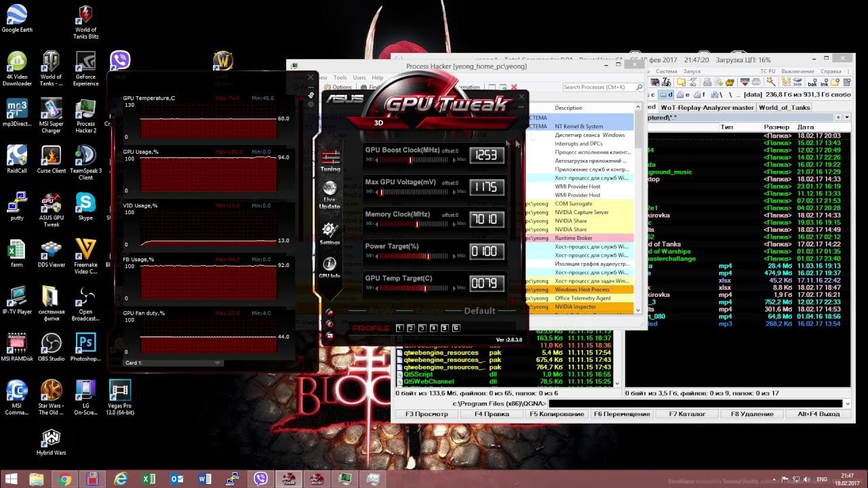Click the Chrome icon in the taskbar
The image size is (868, 488).
(x=65, y=479)
